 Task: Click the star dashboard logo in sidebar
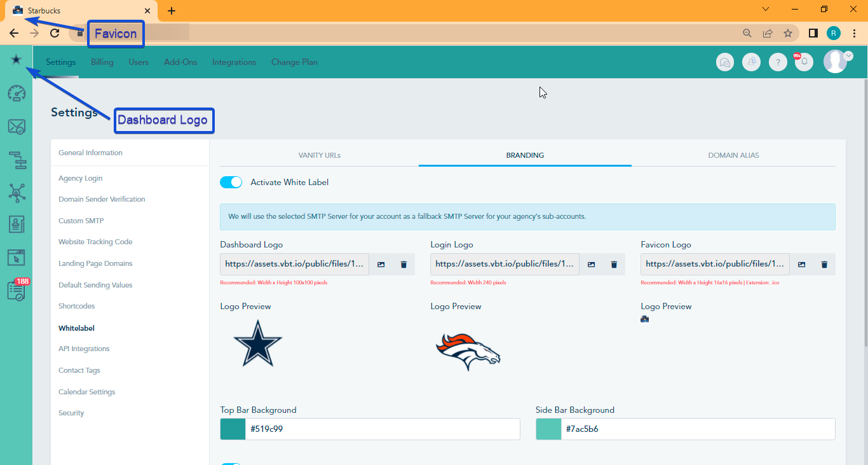point(16,59)
